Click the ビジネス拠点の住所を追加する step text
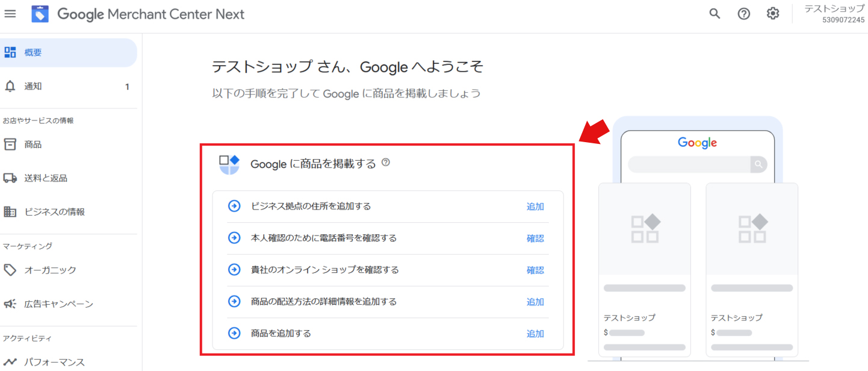The height and width of the screenshot is (371, 868). (311, 207)
